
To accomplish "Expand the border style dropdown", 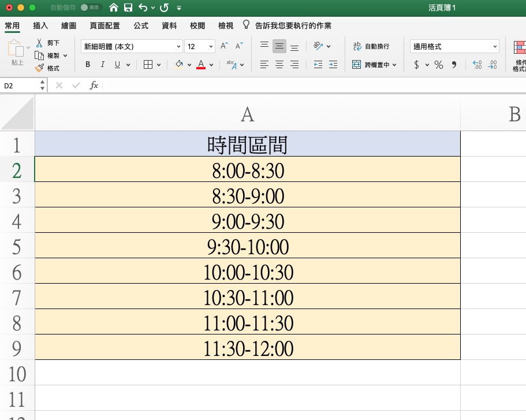I will pyautogui.click(x=159, y=65).
